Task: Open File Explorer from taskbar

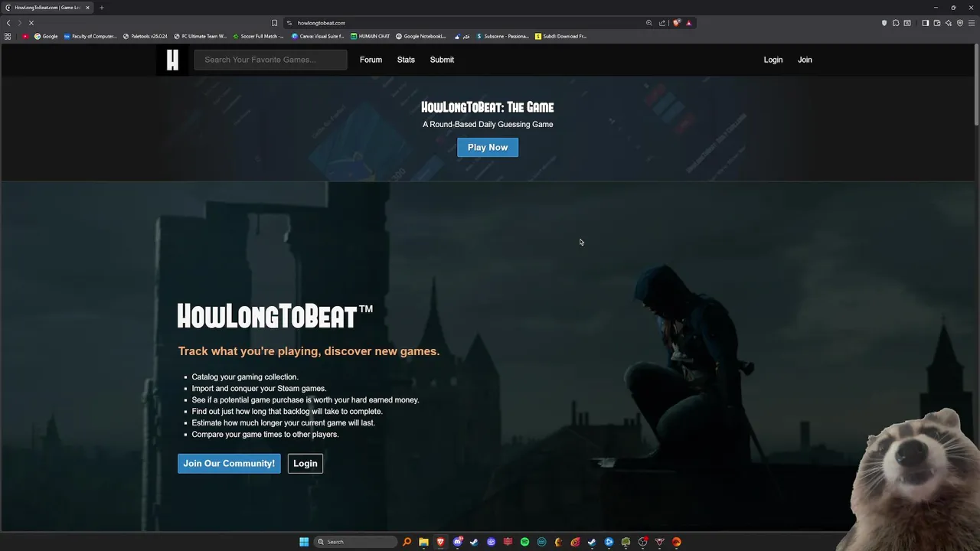Action: click(x=423, y=542)
